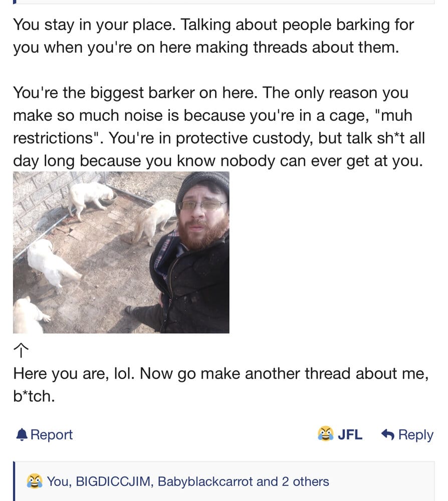Screen dimensions: 448x501
Task: Click the Report bell icon
Action: [22, 434]
